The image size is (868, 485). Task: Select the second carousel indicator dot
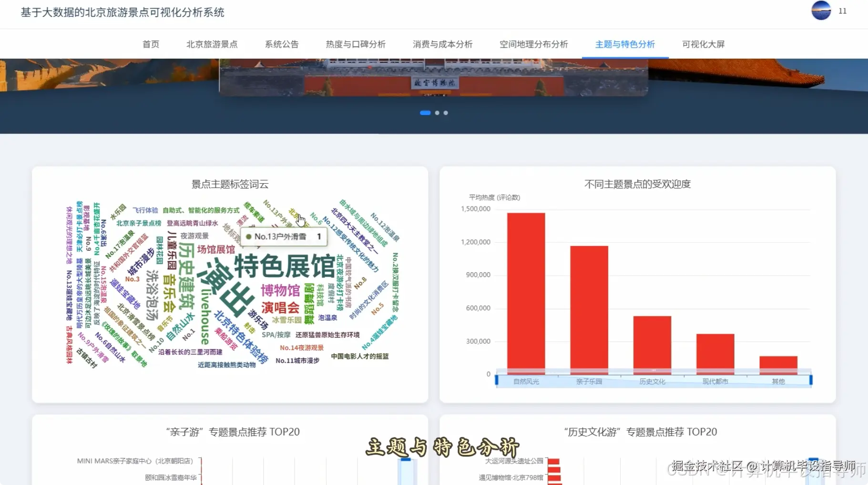point(437,113)
